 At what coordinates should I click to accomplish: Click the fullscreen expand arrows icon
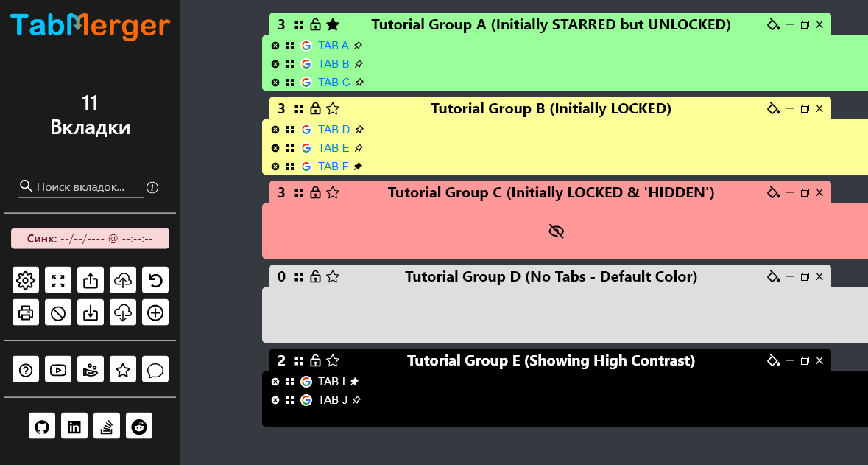(58, 281)
